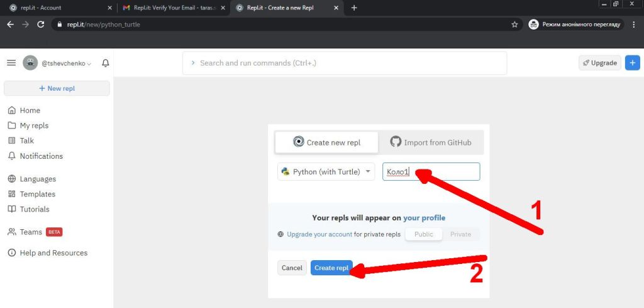Click the incognito mode indicator

click(x=576, y=25)
